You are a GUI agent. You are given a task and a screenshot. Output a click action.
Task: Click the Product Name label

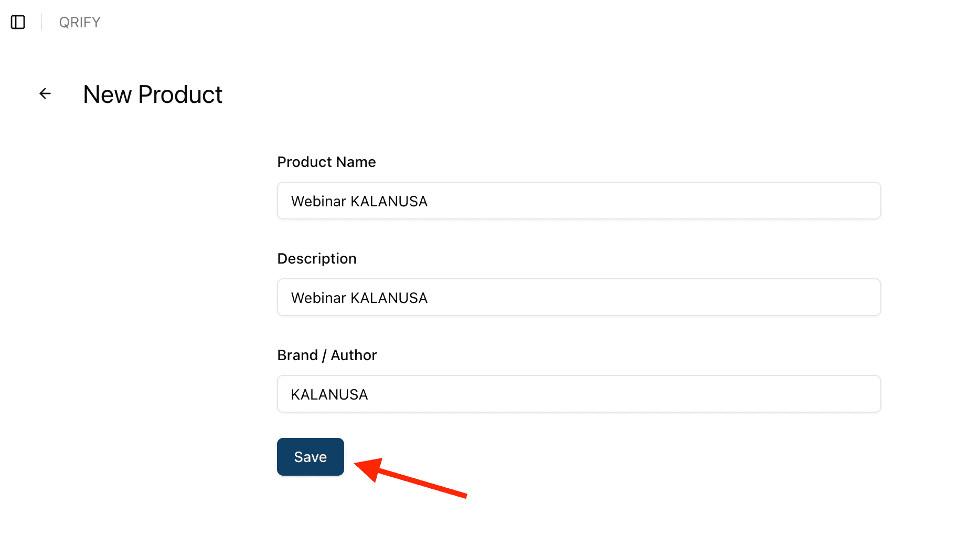pyautogui.click(x=326, y=162)
